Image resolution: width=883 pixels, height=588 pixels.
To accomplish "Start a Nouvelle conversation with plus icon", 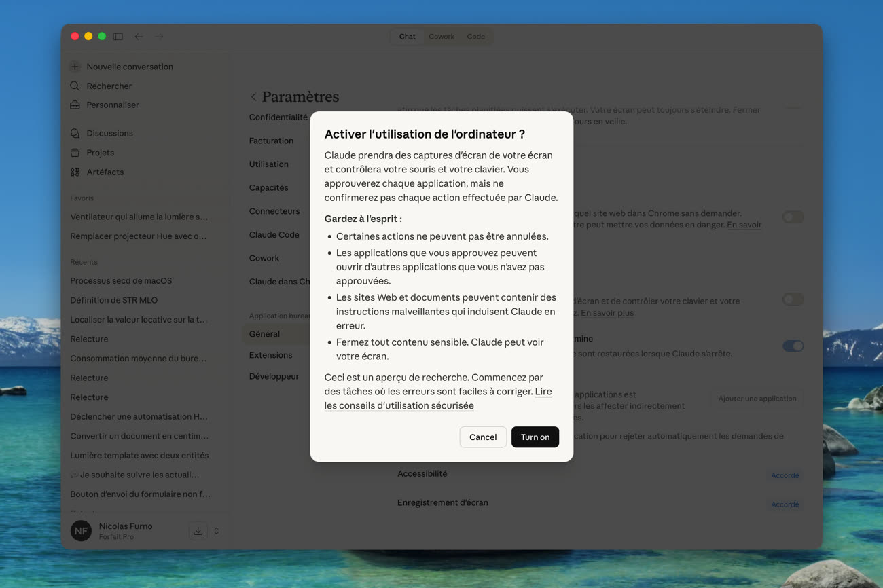I will coord(75,67).
